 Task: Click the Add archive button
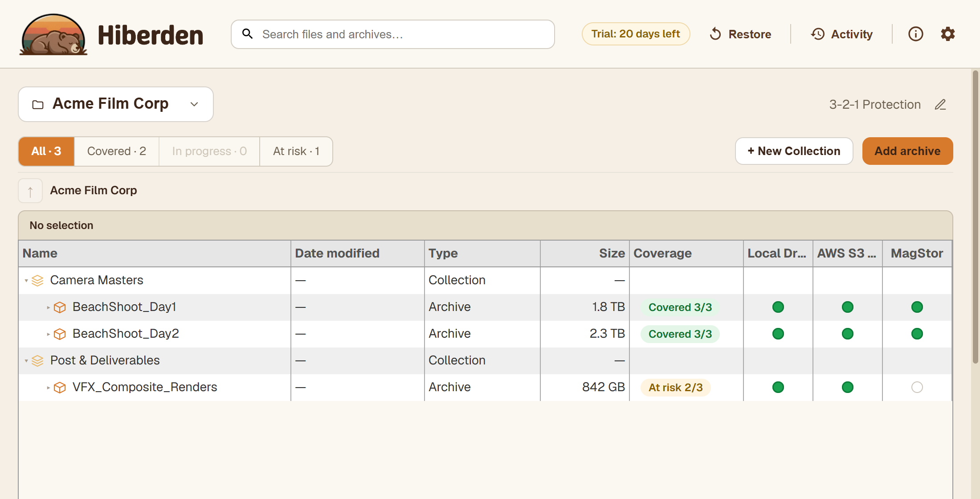[x=907, y=151]
